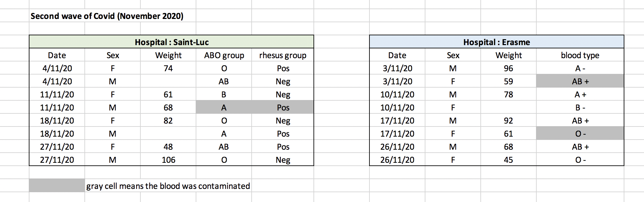Select the Saint-Luc weight cell containing 82
Viewport: 644px width, 202px height.
(x=168, y=121)
